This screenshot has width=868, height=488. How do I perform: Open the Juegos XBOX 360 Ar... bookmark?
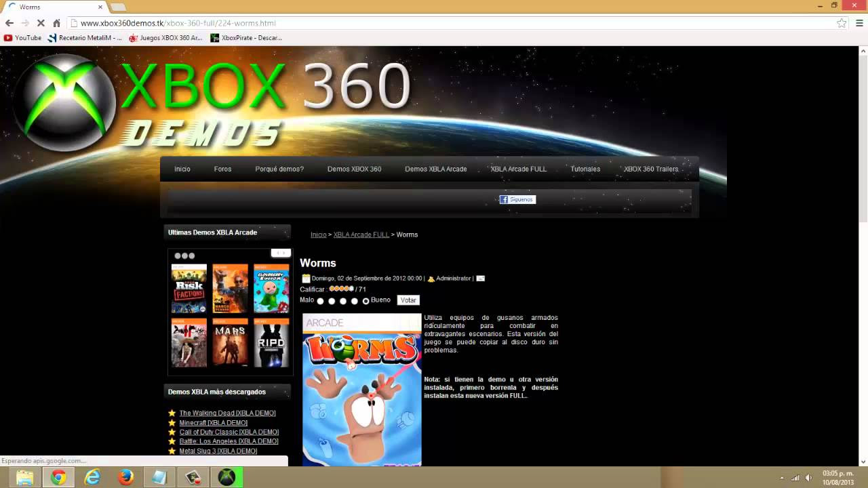coord(166,38)
